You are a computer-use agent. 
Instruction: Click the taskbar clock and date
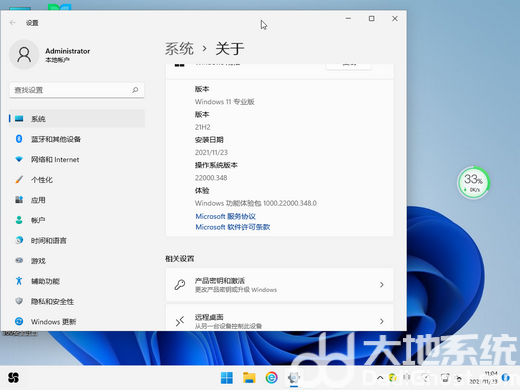483,377
